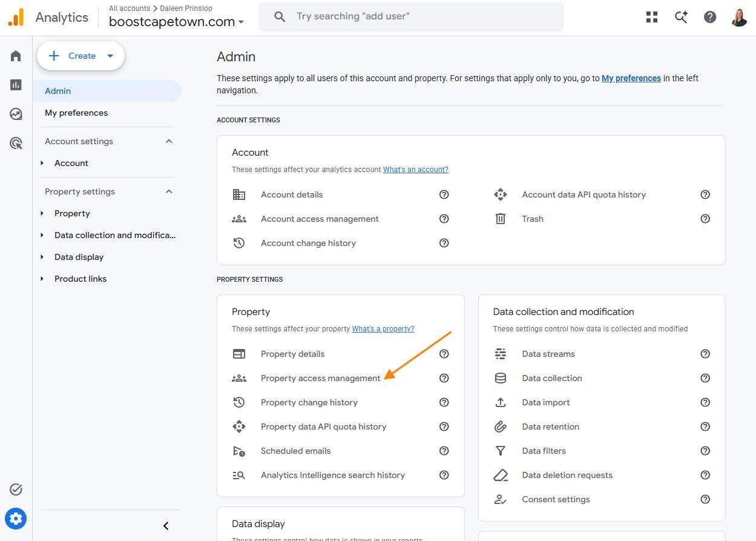Show help for Data streams

pyautogui.click(x=705, y=354)
